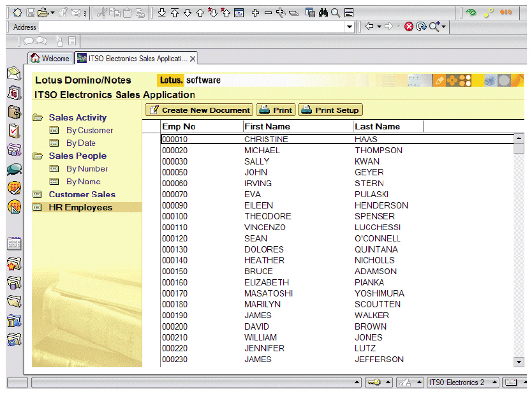
Task: Open the To Do clipboard bookmark icon
Action: pyautogui.click(x=14, y=131)
